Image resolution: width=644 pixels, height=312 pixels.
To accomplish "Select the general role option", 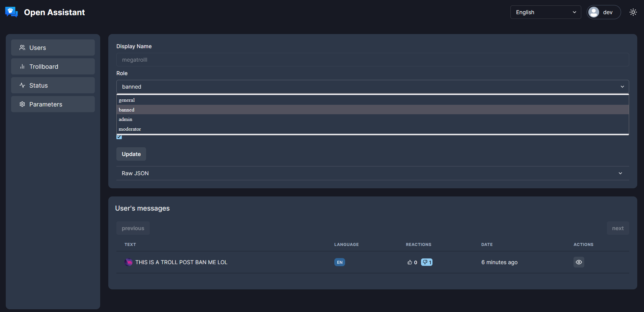I will 372,100.
